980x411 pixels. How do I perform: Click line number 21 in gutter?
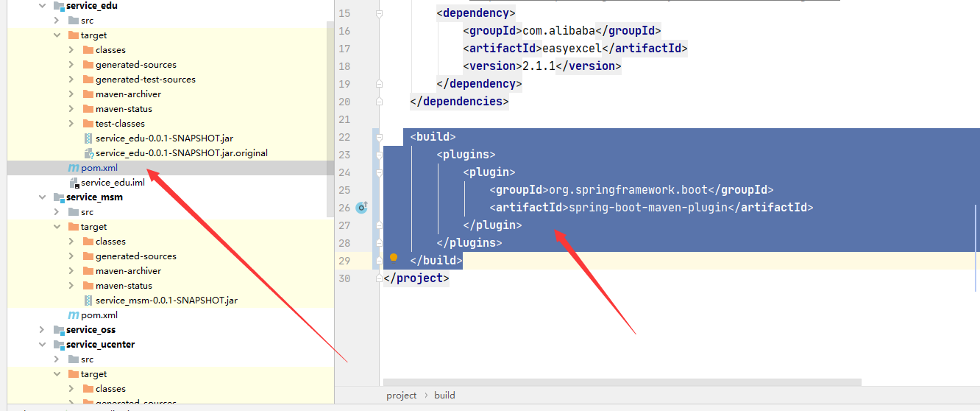[345, 119]
